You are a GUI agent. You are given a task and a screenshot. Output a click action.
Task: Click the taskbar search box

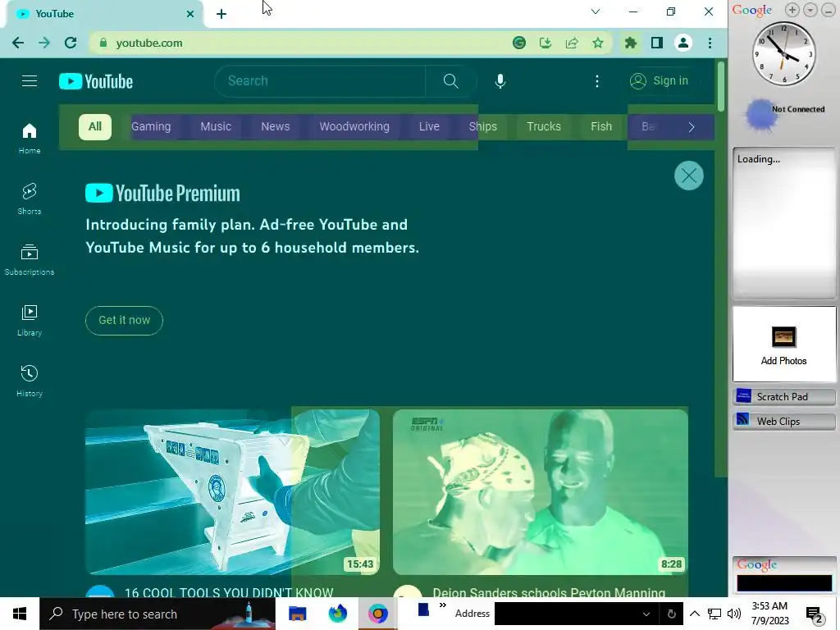(x=157, y=614)
